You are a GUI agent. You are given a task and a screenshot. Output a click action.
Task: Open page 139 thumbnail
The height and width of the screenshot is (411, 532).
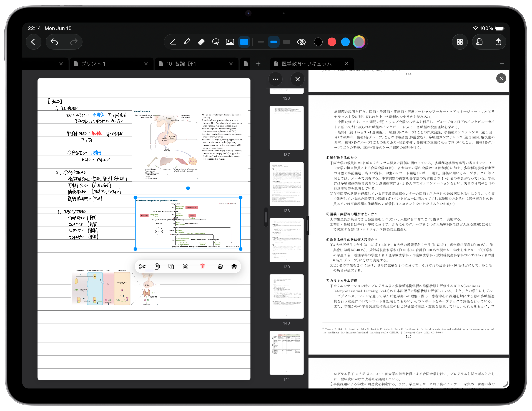pyautogui.click(x=287, y=240)
